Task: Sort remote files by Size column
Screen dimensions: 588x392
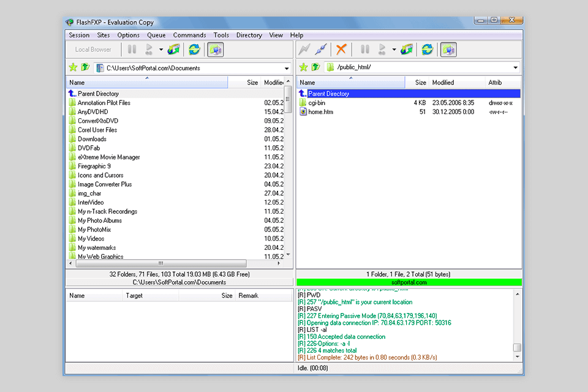Action: 417,83
